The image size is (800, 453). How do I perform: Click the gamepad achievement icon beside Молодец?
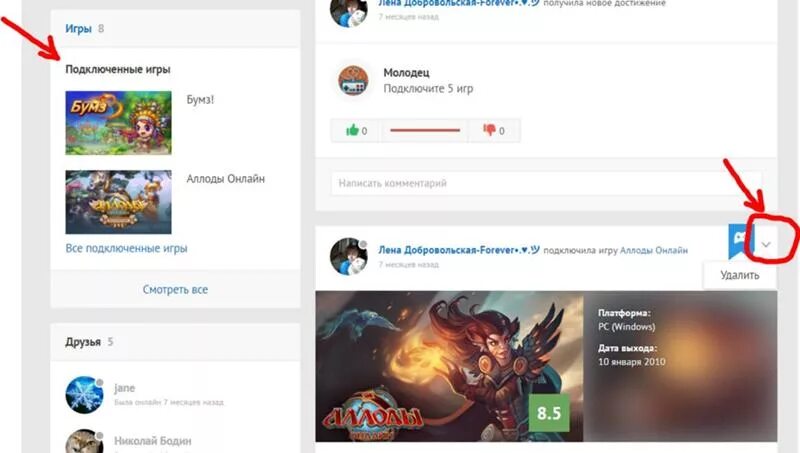pyautogui.click(x=353, y=81)
